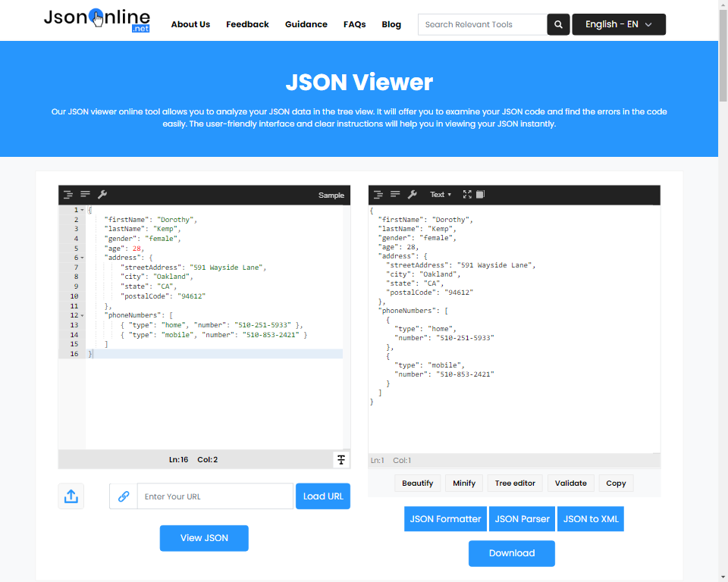Click the repair wrench in left editor
The height and width of the screenshot is (582, 728).
pos(102,195)
